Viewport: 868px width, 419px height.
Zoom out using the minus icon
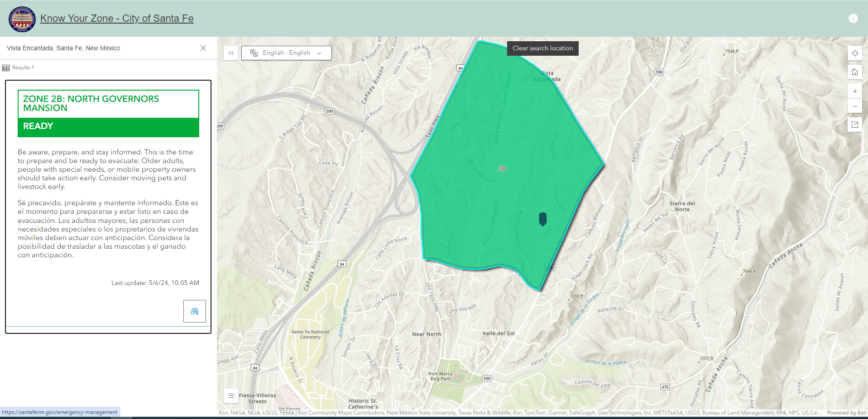(855, 106)
